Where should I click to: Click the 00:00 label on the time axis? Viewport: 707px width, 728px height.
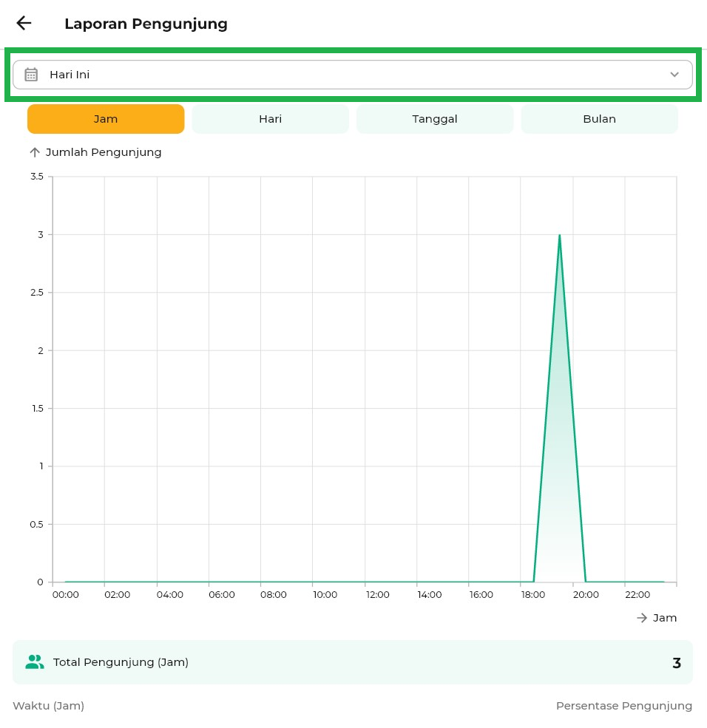pyautogui.click(x=66, y=595)
